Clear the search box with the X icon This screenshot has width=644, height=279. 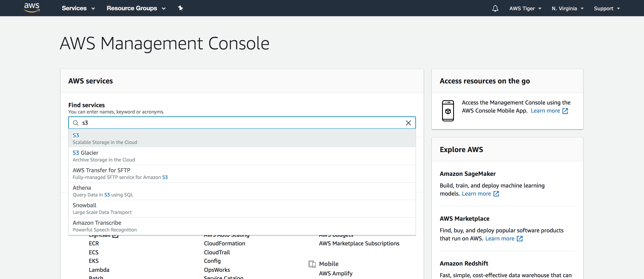408,123
